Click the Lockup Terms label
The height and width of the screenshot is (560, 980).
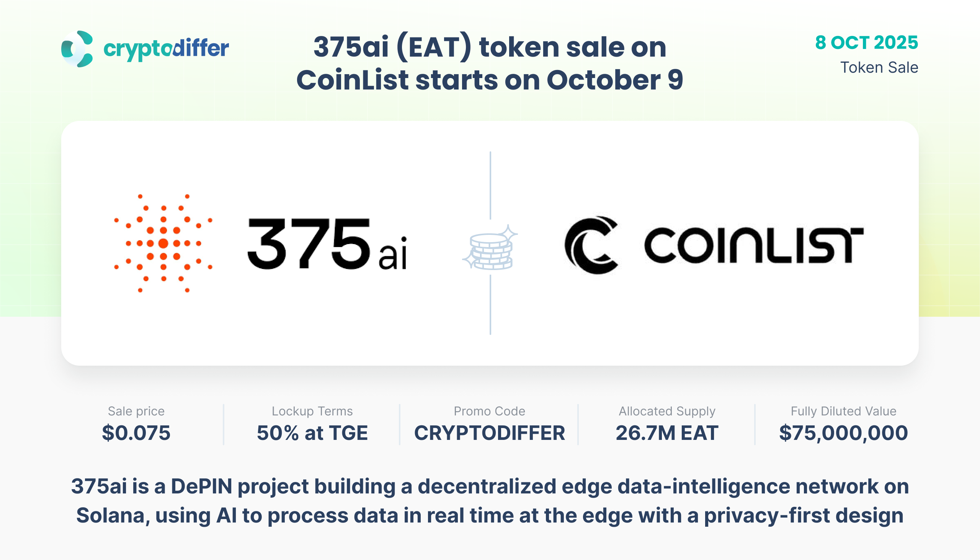312,411
